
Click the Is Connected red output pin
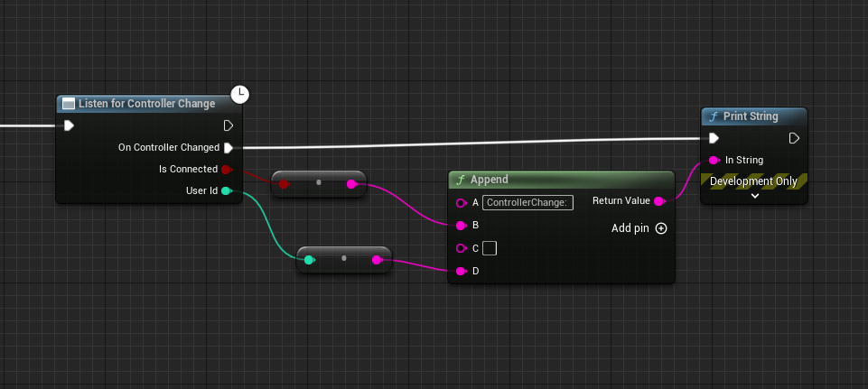coord(226,169)
